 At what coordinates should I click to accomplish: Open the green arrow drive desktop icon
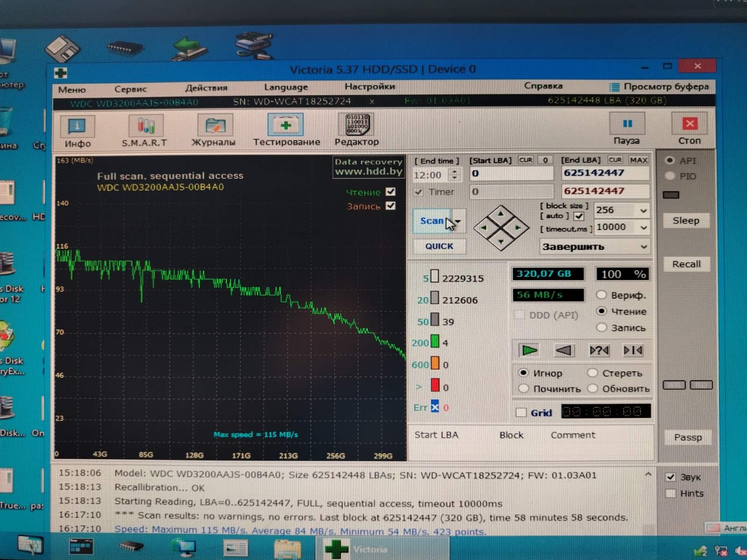(x=189, y=48)
